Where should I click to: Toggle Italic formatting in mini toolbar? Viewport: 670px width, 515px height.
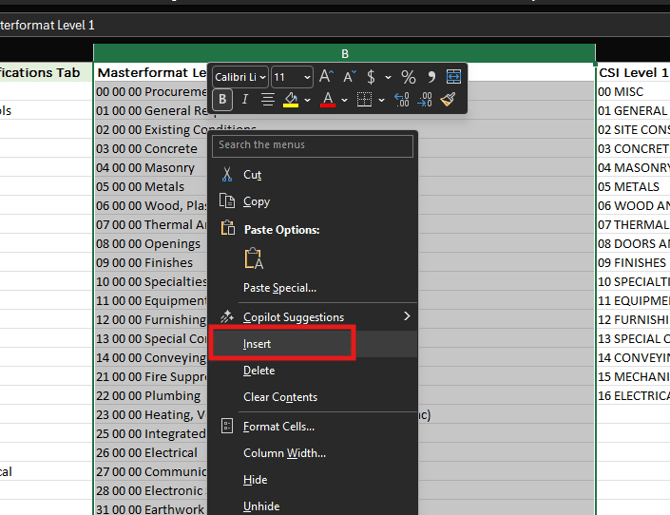tap(245, 100)
